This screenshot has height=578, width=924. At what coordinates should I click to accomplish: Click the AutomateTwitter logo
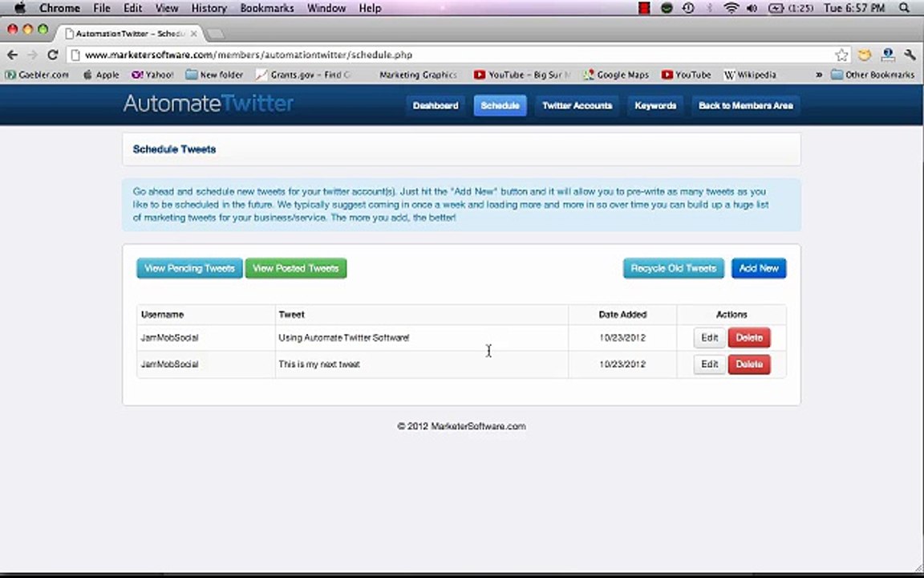(x=209, y=104)
